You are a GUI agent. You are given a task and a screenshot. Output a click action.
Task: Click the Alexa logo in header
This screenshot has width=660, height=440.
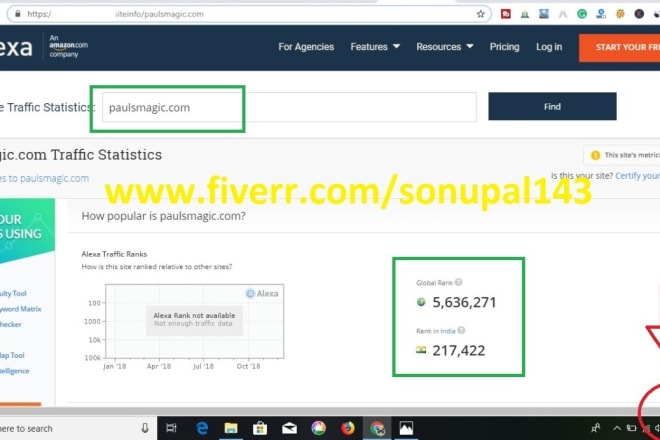pyautogui.click(x=16, y=47)
